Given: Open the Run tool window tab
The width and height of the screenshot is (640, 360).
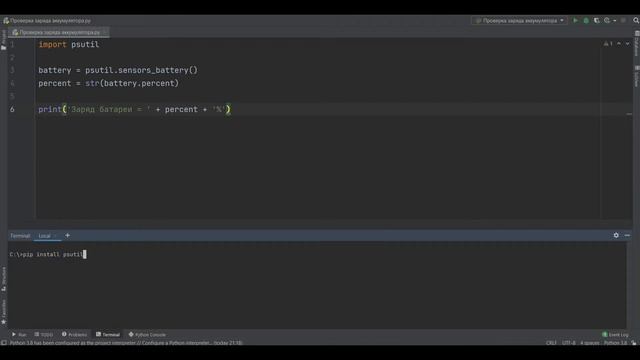Looking at the screenshot, I should click(x=19, y=335).
